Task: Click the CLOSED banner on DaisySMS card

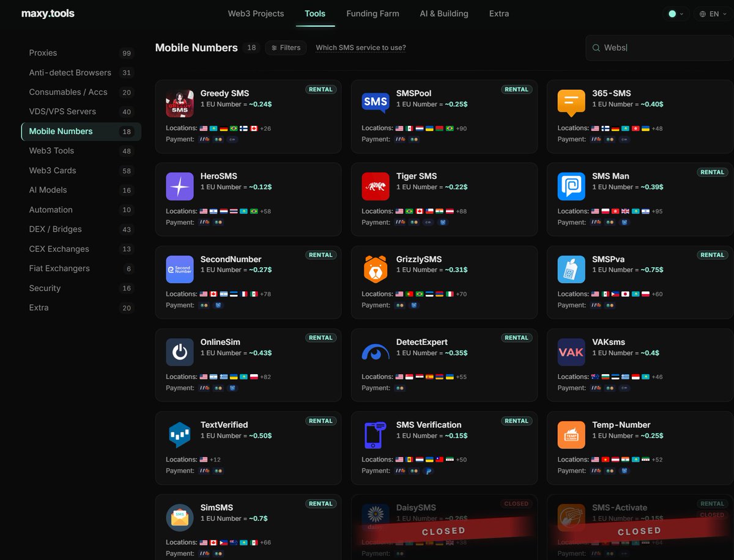Action: (x=443, y=531)
